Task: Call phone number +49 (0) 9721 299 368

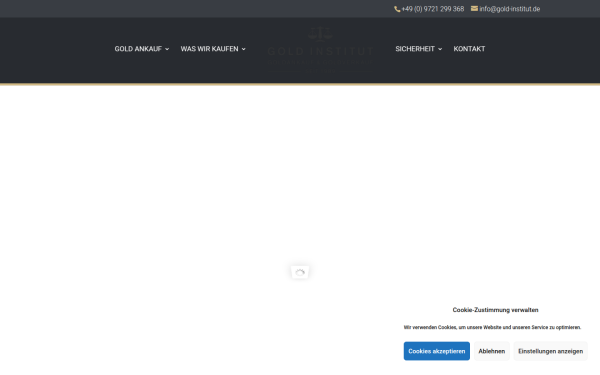Action: tap(432, 9)
